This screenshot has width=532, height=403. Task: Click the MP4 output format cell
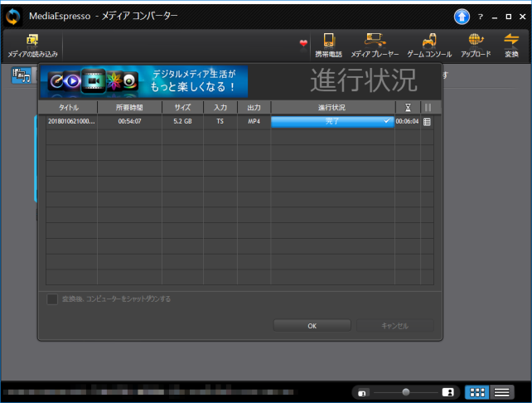pos(254,122)
